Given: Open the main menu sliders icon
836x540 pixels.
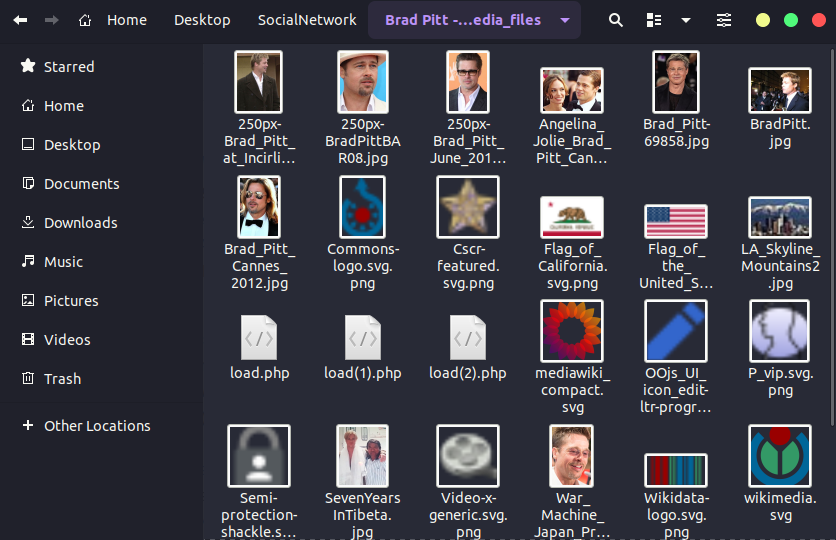Looking at the screenshot, I should click(x=724, y=20).
